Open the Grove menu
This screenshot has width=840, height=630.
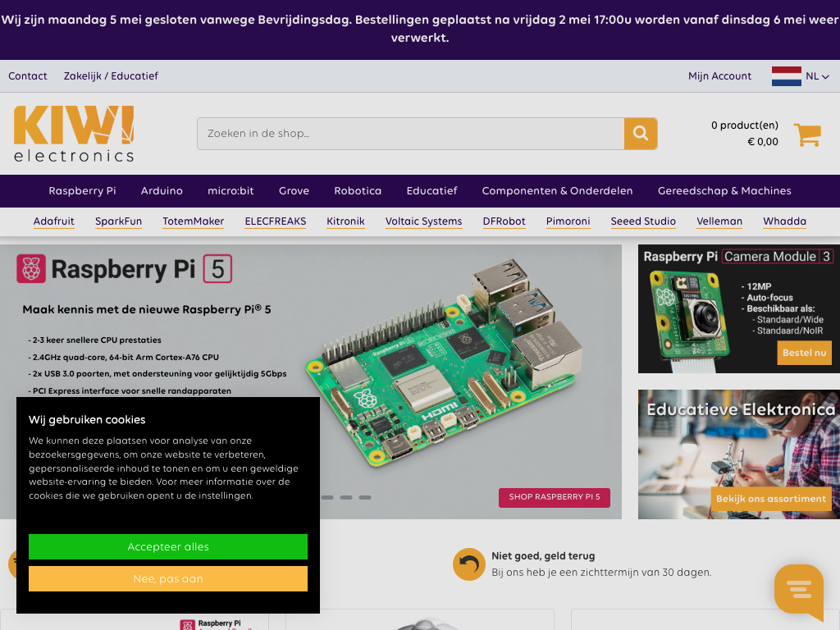click(x=294, y=190)
